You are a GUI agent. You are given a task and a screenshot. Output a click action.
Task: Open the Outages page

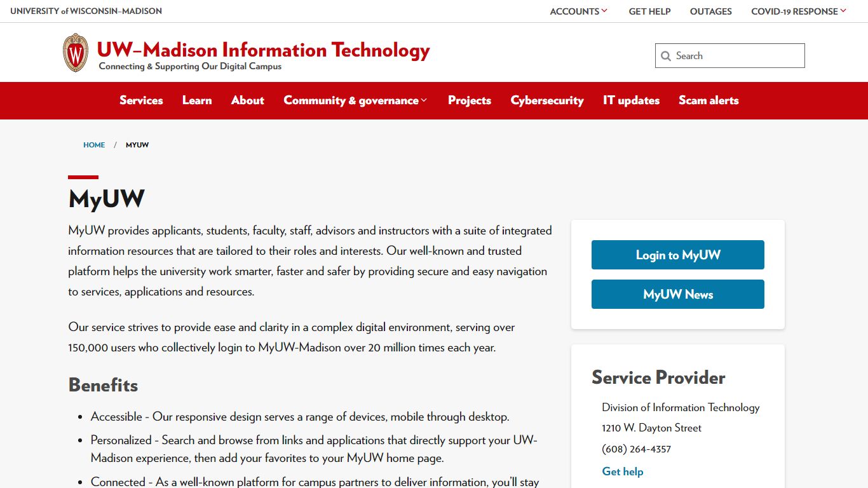click(710, 11)
